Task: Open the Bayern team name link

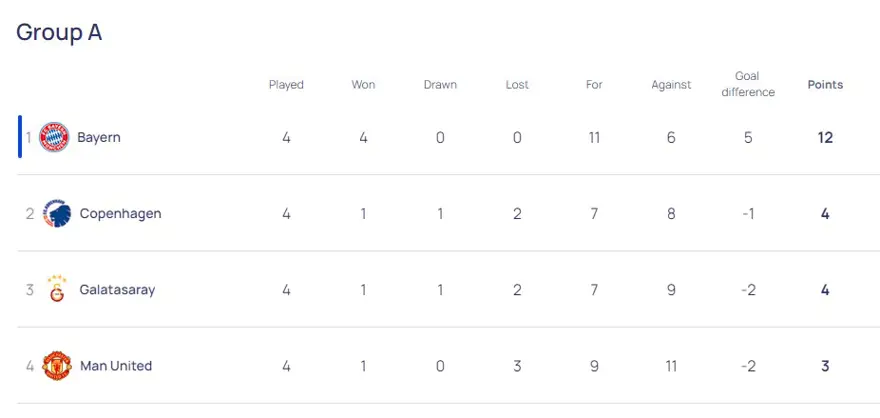Action: pyautogui.click(x=99, y=137)
